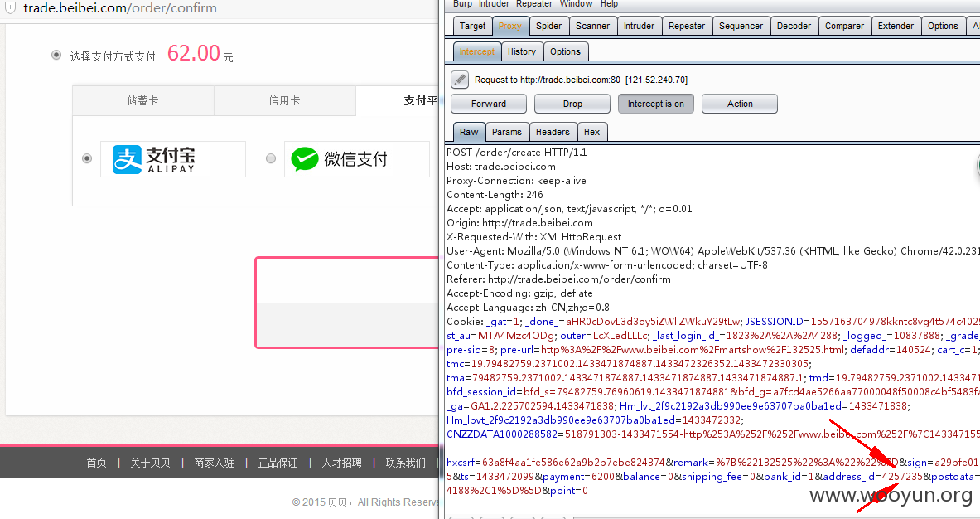Screen dimensions: 980x519
Task: Open the 关于贝贝 footer link
Action: tap(150, 463)
